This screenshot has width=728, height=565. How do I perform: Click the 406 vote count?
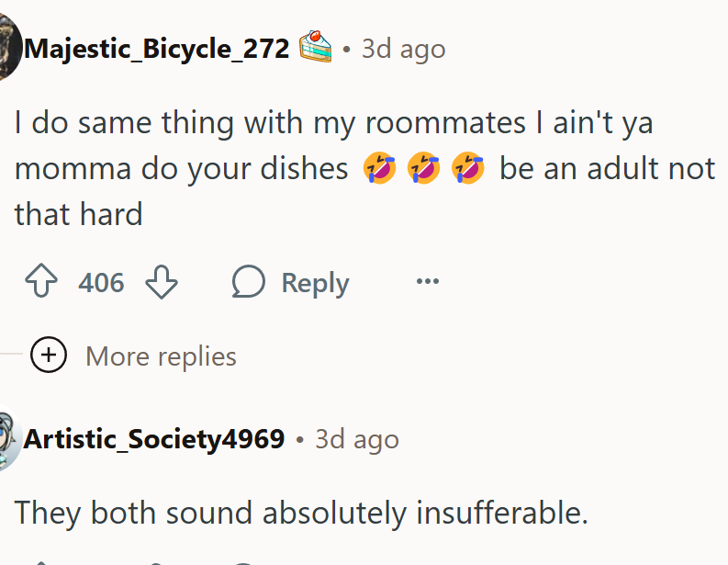[x=101, y=283]
